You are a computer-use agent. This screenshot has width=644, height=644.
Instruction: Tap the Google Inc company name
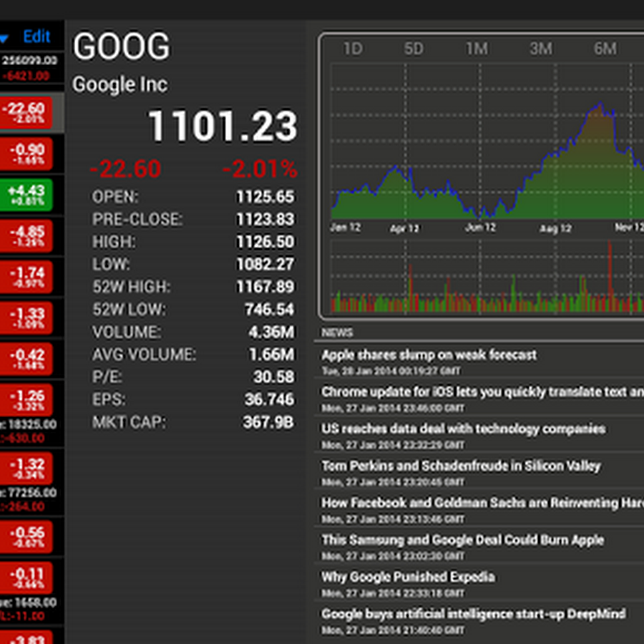pyautogui.click(x=119, y=84)
